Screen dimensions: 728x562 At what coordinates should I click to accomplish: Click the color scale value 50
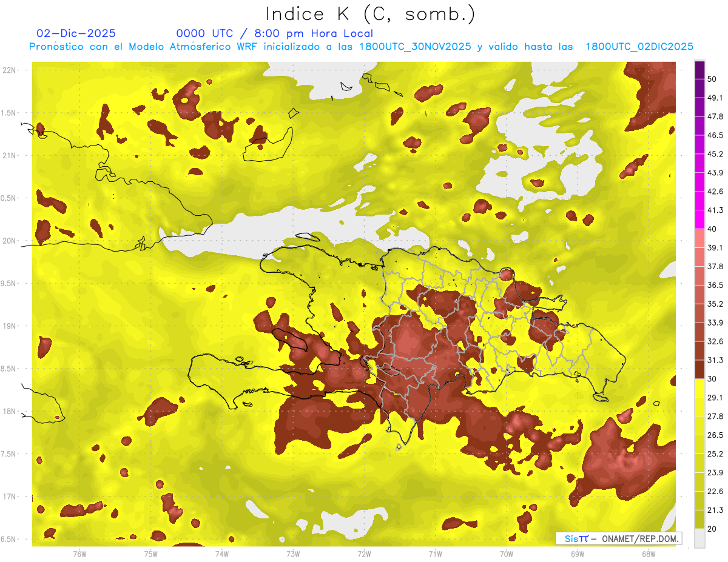pyautogui.click(x=712, y=79)
